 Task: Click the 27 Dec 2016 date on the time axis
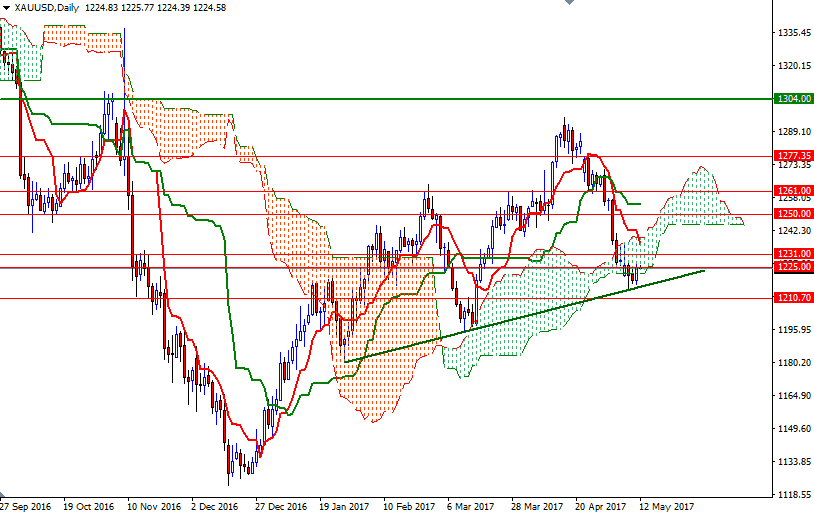[x=281, y=506]
